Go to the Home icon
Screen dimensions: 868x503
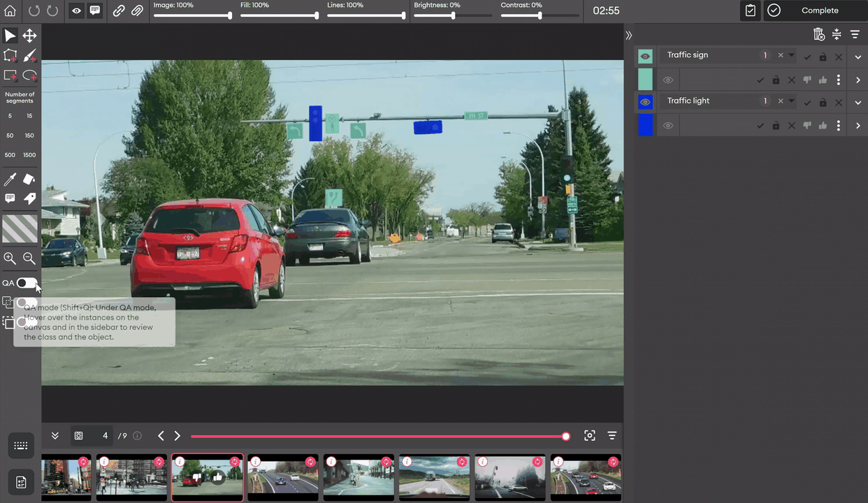[x=10, y=10]
